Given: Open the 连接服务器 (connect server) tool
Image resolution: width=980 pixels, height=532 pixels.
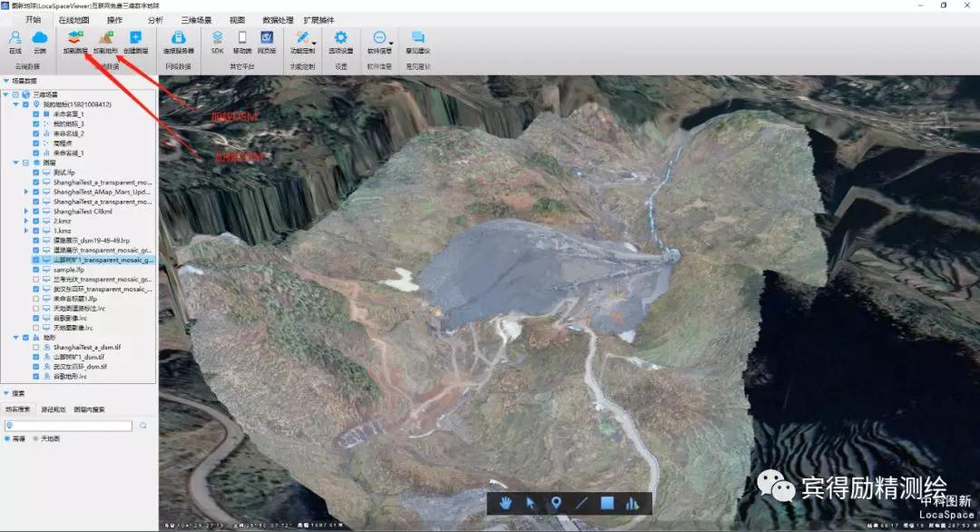Looking at the screenshot, I should point(179,39).
